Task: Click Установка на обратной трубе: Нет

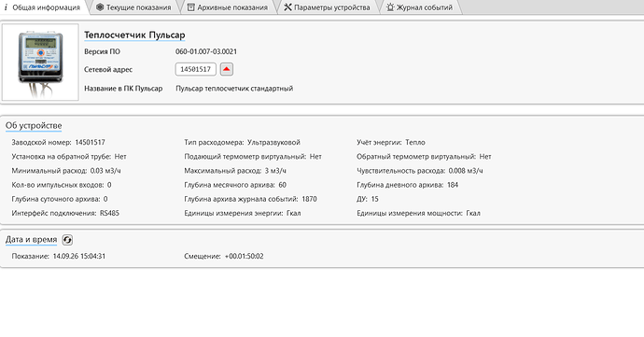Action: [x=69, y=157]
